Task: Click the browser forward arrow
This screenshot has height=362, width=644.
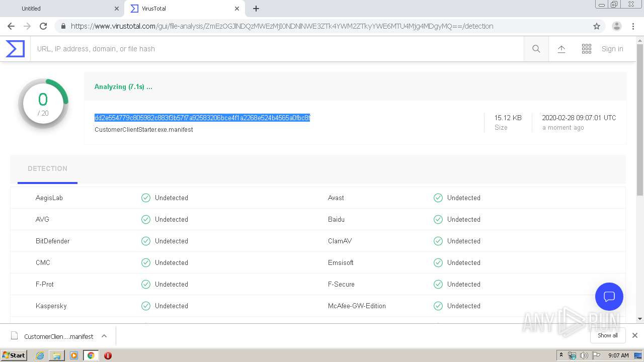Action: [x=27, y=26]
